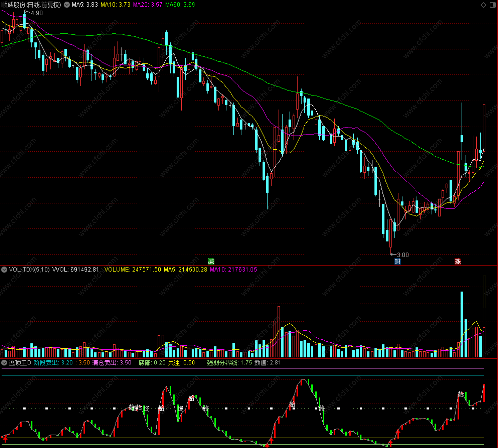Select the VOLUME: 247571.50 value
Screen dimensions: 498x448
click(133, 270)
